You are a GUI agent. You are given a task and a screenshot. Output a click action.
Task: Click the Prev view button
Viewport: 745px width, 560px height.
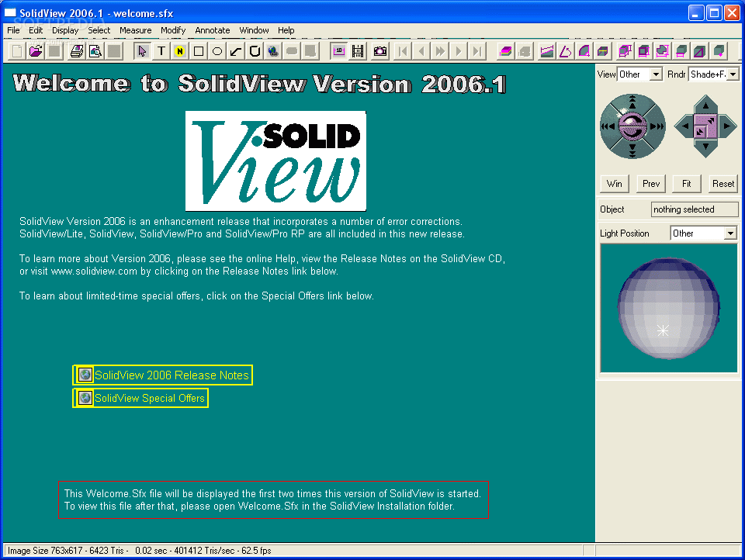point(651,184)
